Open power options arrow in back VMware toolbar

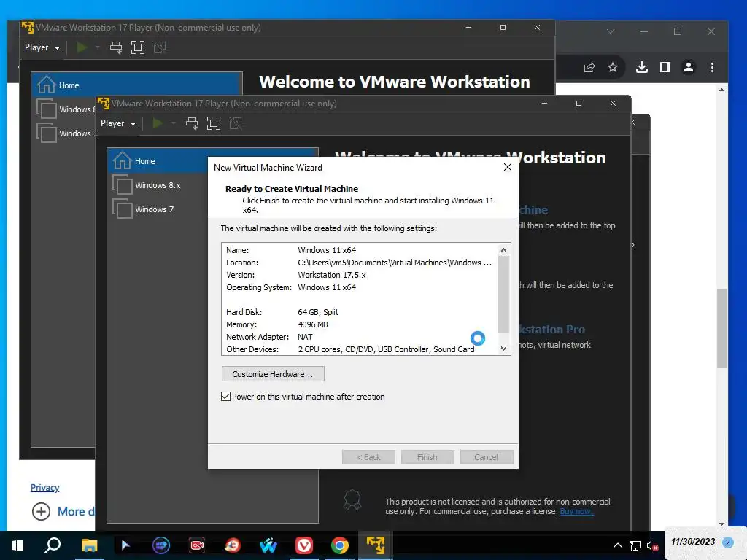click(x=98, y=47)
